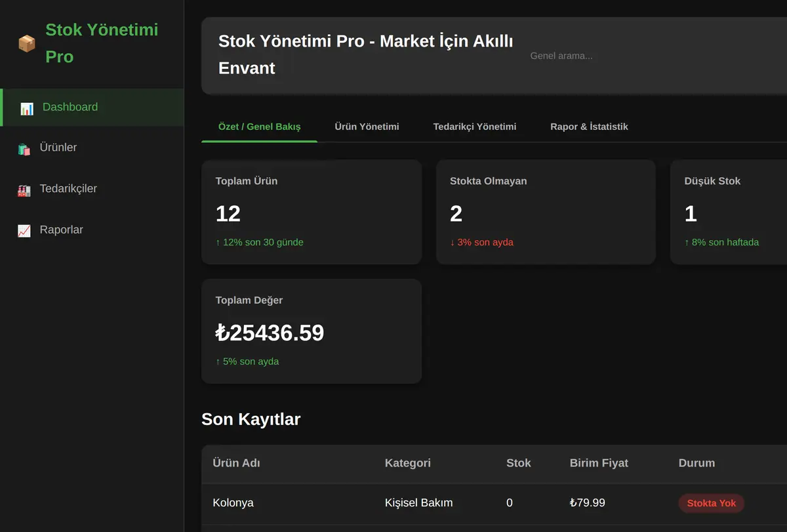Click the Dashboard bar chart icon
This screenshot has width=787, height=532.
[x=27, y=108]
